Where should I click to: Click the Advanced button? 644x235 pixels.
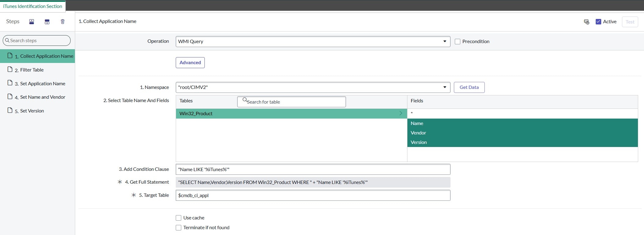pos(190,63)
